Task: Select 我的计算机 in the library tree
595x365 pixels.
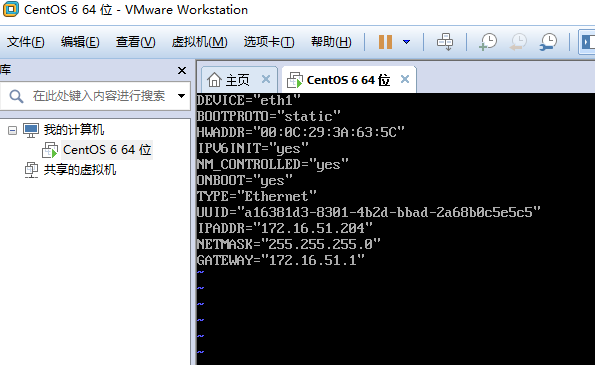Action: 74,130
